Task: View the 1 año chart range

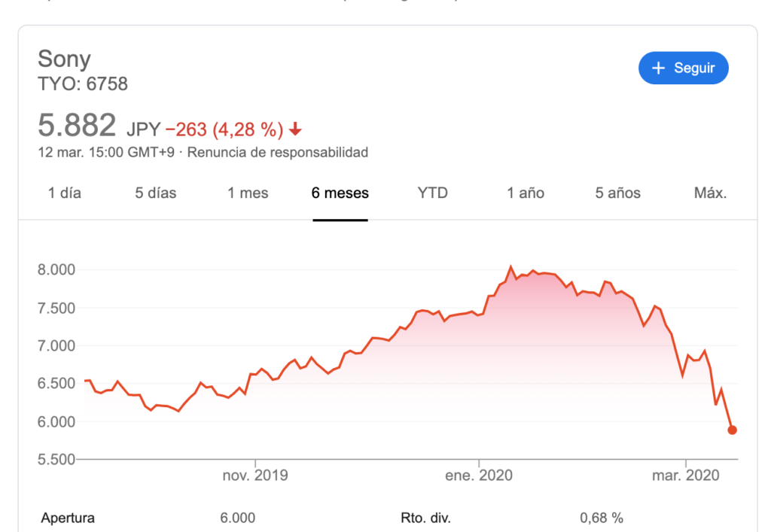Action: (x=525, y=193)
